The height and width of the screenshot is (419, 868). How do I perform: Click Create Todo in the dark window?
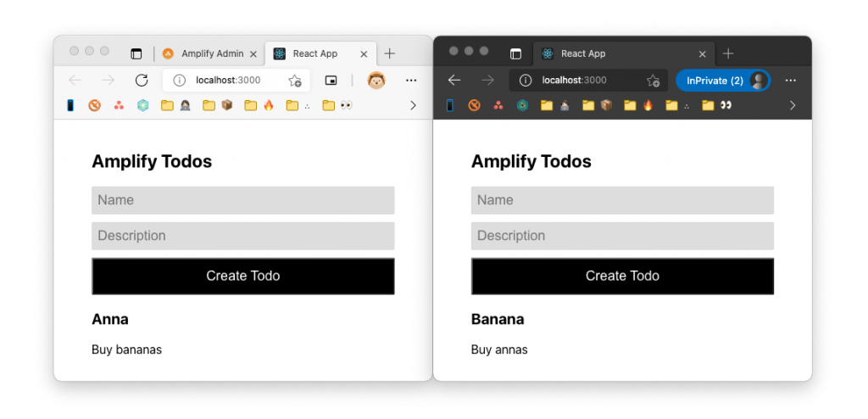point(622,276)
